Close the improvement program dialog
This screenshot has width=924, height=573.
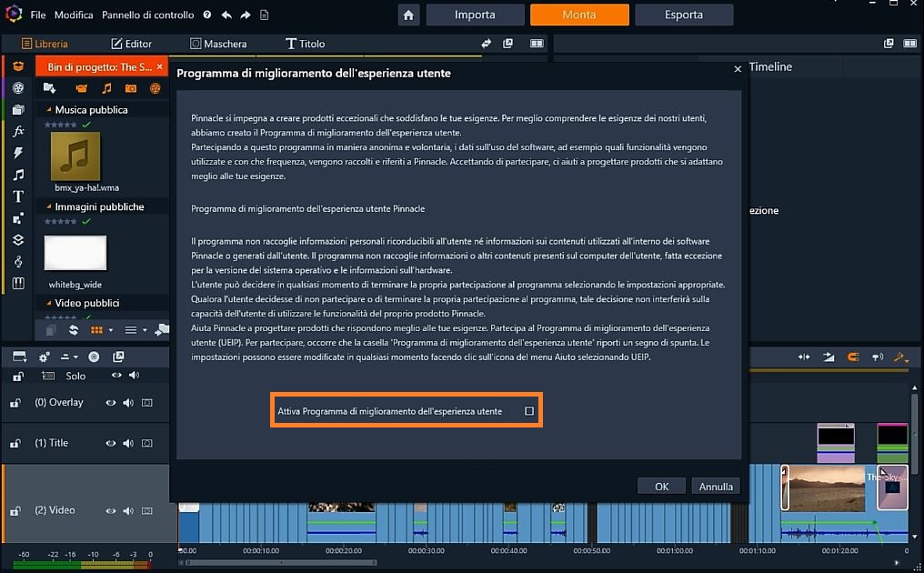[x=738, y=69]
